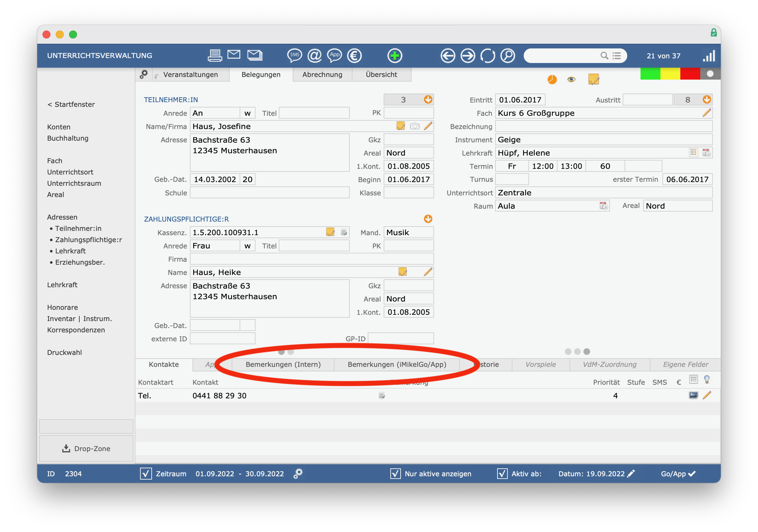Select the green color status swatch
Image resolution: width=758 pixels, height=532 pixels.
click(650, 74)
